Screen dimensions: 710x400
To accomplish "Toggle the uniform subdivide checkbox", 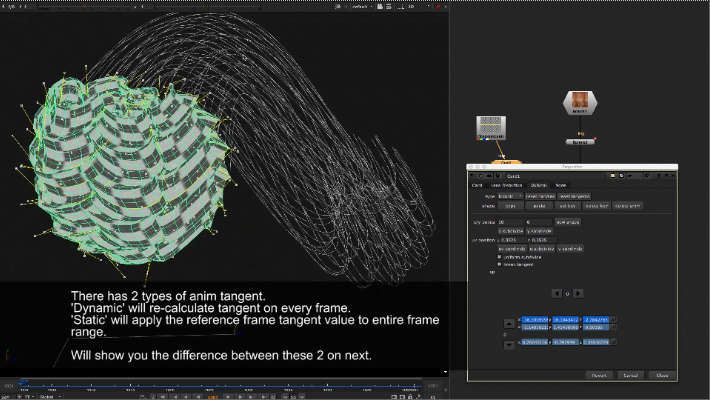I will [500, 257].
